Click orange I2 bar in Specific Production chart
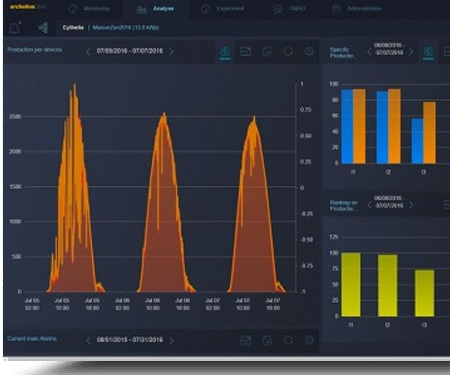The image size is (450, 375). [x=394, y=126]
